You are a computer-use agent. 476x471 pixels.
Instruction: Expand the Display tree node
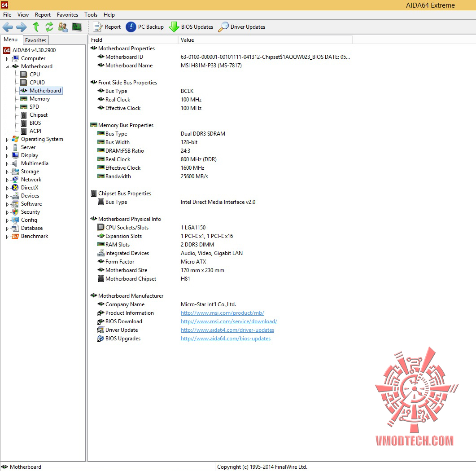click(7, 156)
